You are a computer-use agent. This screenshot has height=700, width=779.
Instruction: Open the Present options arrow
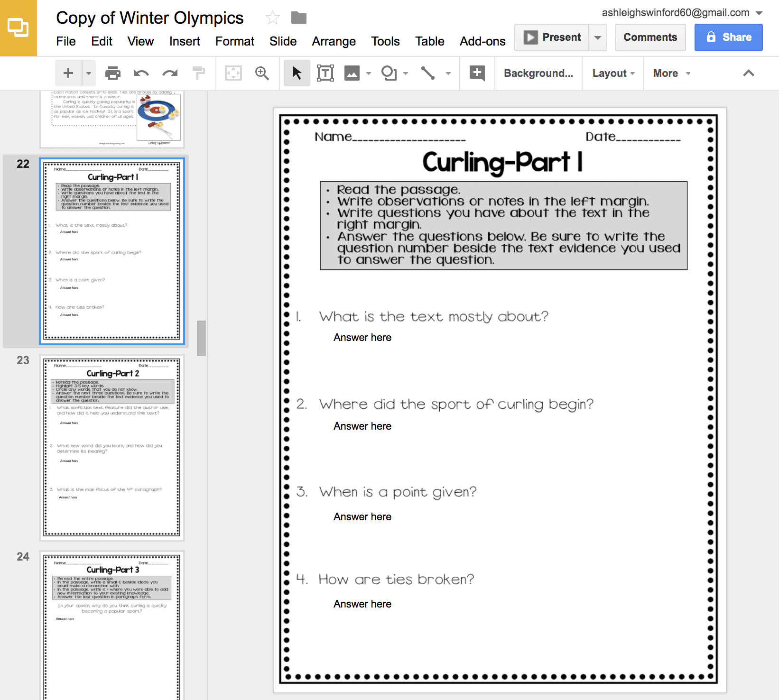[x=597, y=37]
